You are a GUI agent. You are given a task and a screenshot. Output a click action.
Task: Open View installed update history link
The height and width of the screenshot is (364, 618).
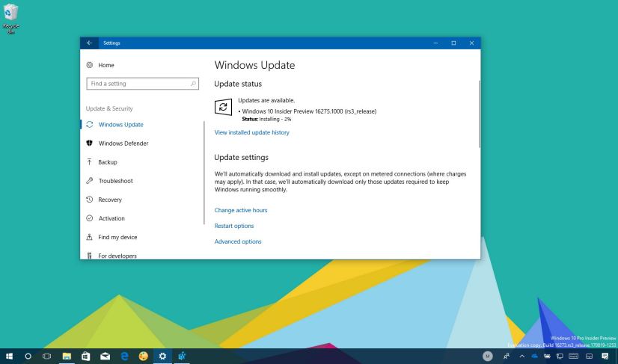pos(252,132)
